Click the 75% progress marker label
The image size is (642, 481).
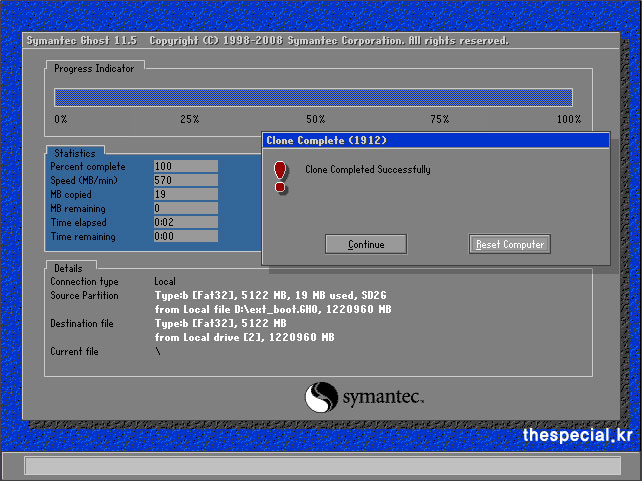tap(440, 119)
